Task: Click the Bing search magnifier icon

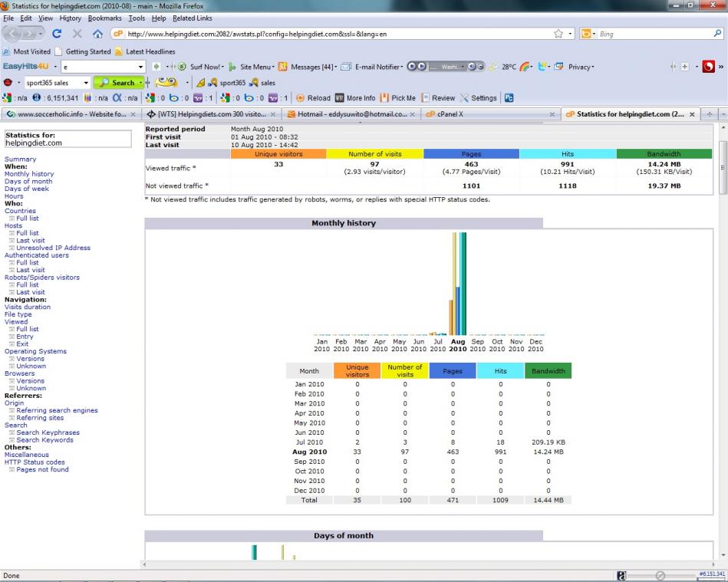Action: coord(717,34)
